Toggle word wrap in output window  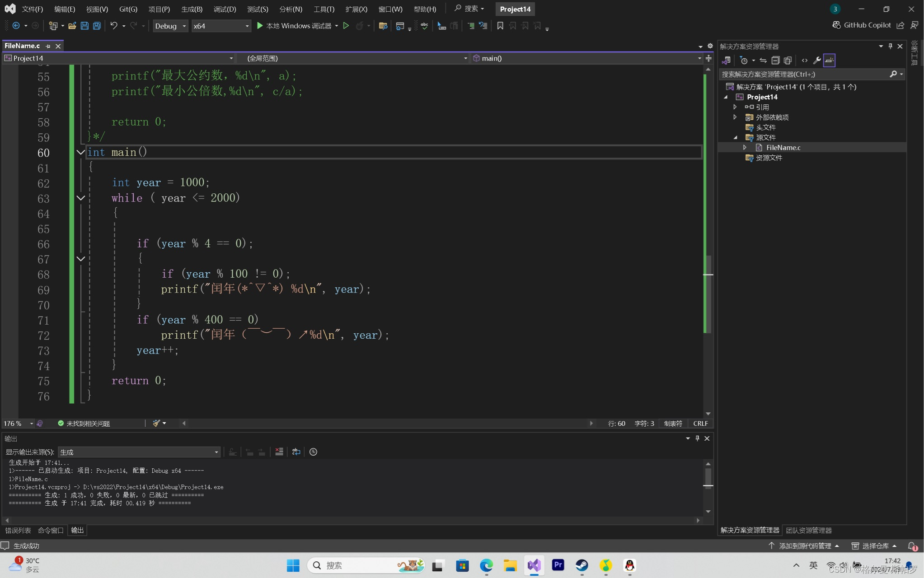click(296, 452)
